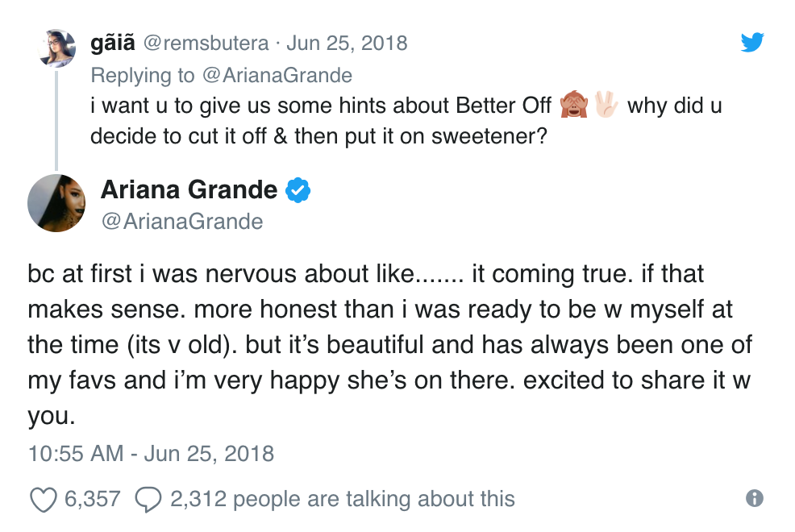Click Ariana Grande's blue verified badge
This screenshot has width=795, height=532.
point(298,191)
